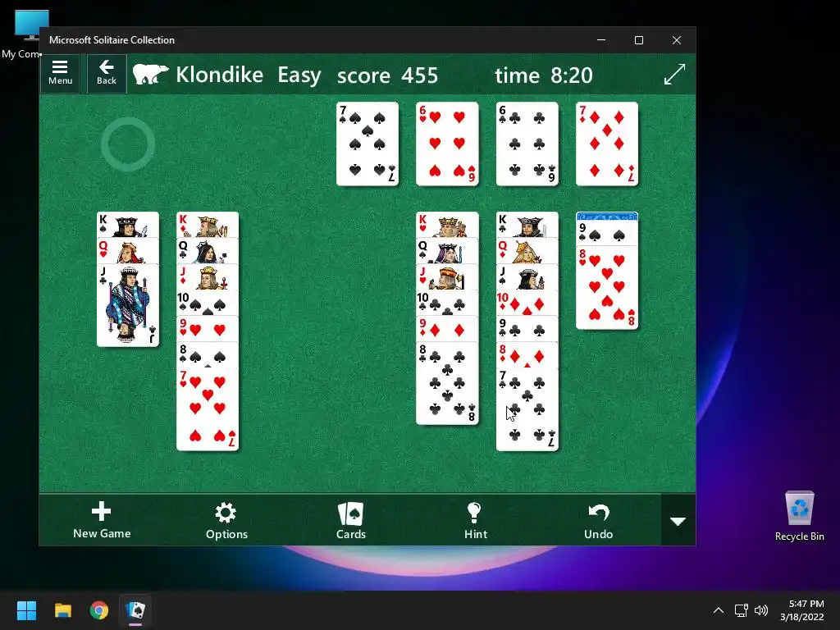Select the My Computer desktop icon
Screen dimensions: 840x630
(x=21, y=34)
